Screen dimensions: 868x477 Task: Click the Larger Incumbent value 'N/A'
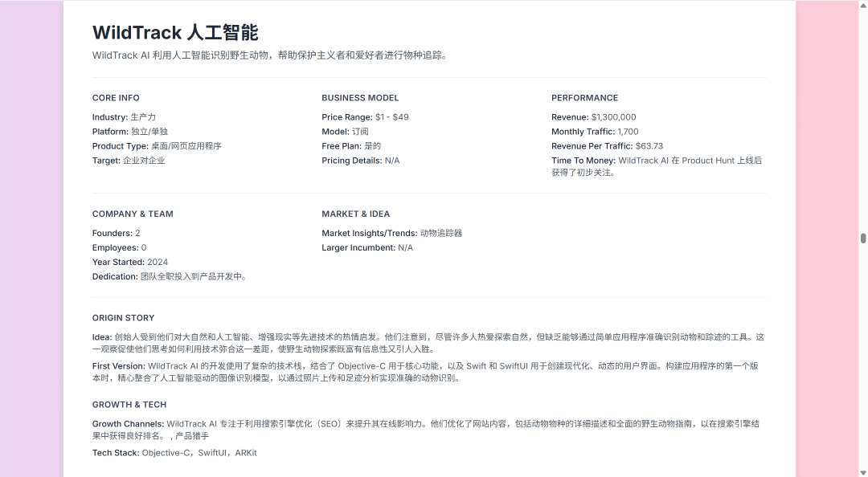(406, 248)
